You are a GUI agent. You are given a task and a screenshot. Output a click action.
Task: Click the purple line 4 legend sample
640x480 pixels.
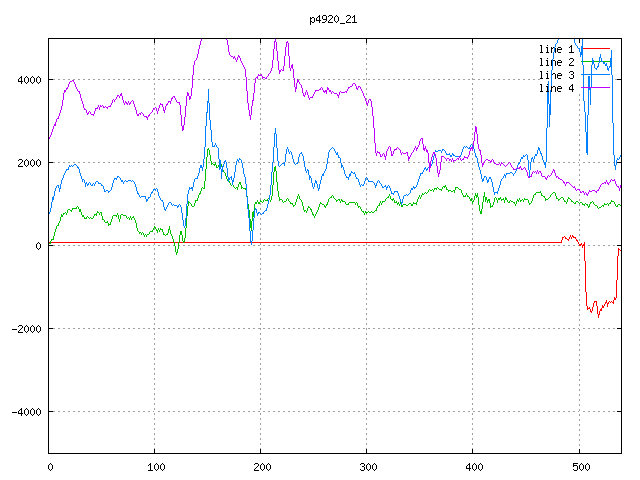(596, 88)
